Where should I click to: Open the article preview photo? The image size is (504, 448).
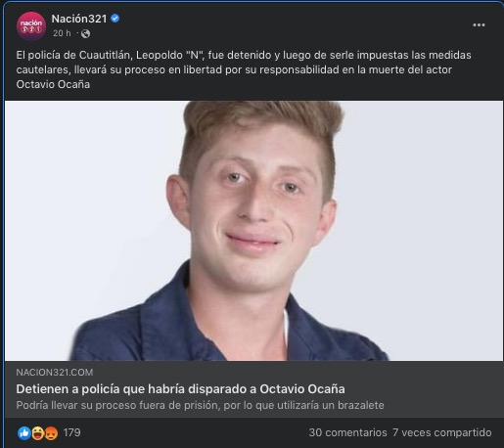pyautogui.click(x=253, y=231)
